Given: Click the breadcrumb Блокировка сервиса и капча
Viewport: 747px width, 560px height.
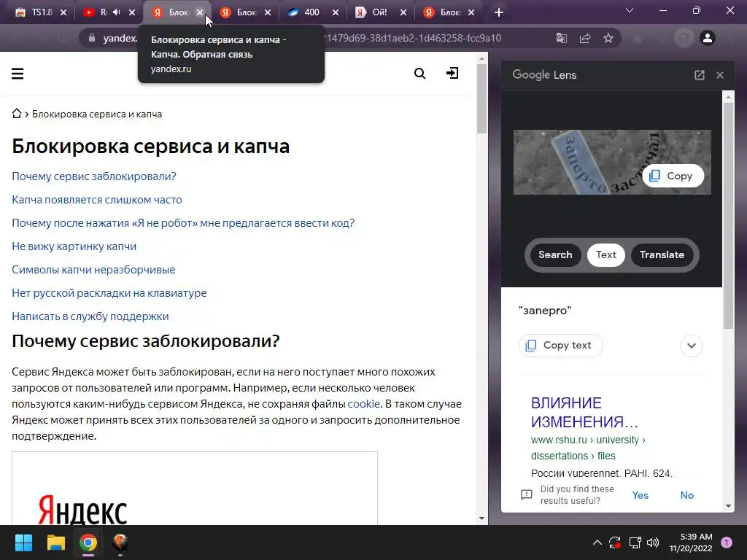Looking at the screenshot, I should point(97,114).
